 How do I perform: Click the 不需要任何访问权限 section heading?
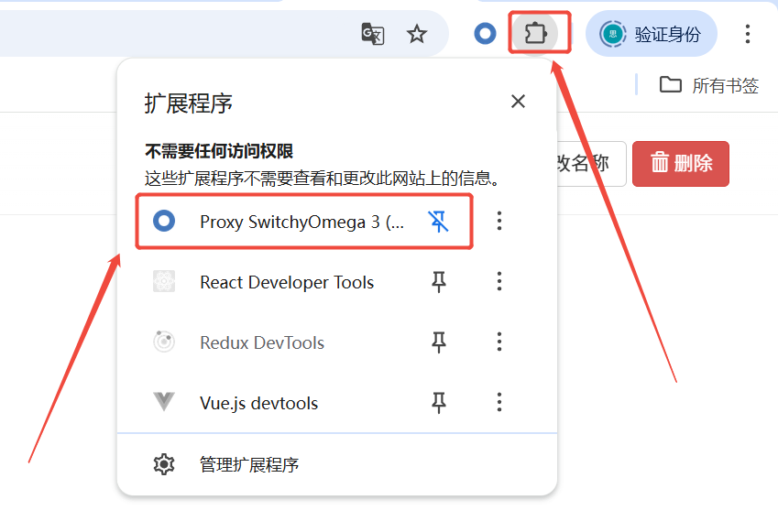(219, 151)
